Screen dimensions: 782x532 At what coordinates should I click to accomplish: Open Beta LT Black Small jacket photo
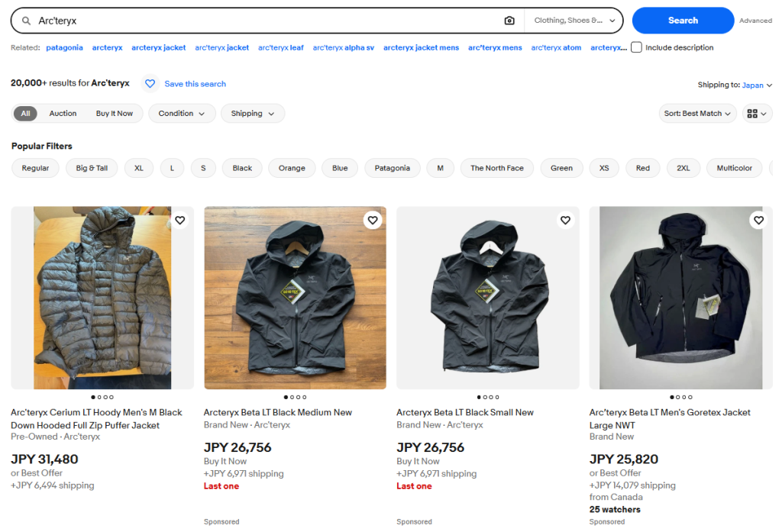coord(488,298)
